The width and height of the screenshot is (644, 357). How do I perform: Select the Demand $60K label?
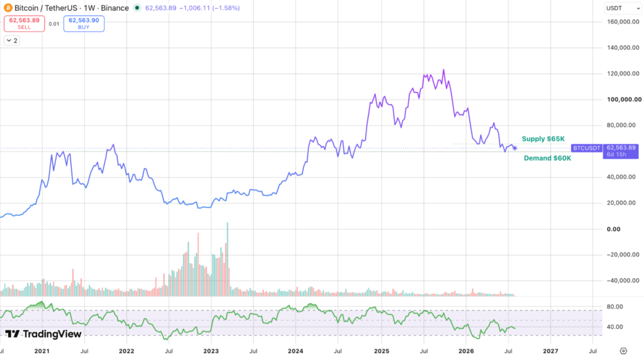click(x=547, y=158)
